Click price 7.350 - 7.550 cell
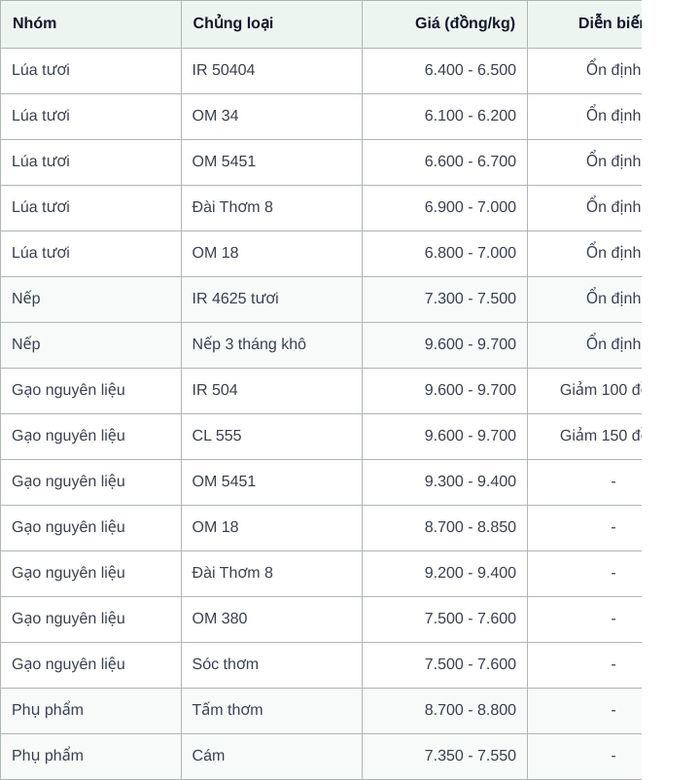700x780 pixels. pyautogui.click(x=445, y=756)
